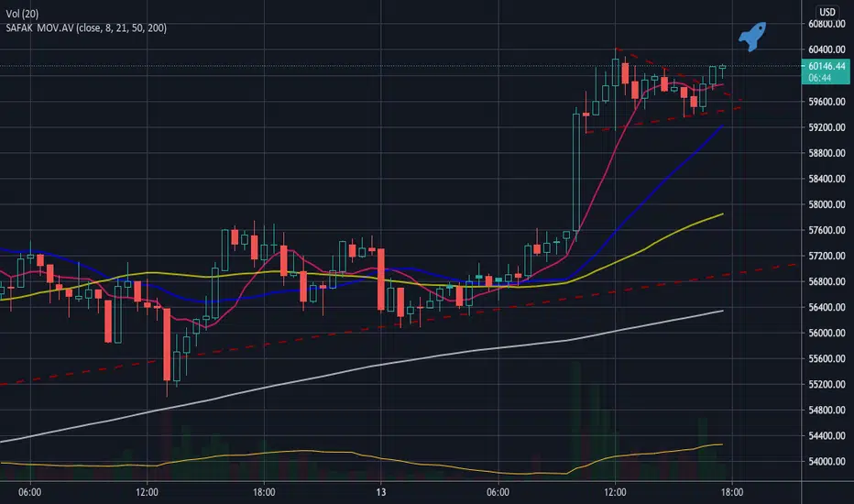Viewport: 854px width, 504px height.
Task: Click the 58000.00 price axis label
Action: (827, 205)
